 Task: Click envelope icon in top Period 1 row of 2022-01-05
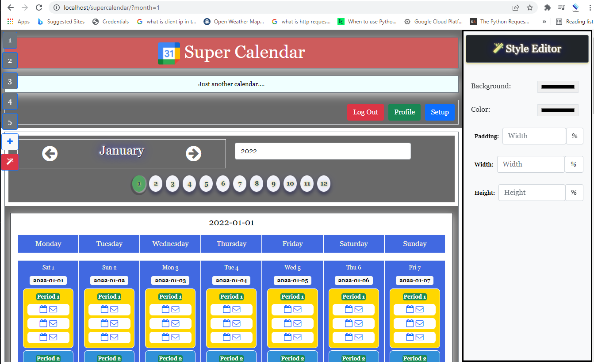click(297, 309)
